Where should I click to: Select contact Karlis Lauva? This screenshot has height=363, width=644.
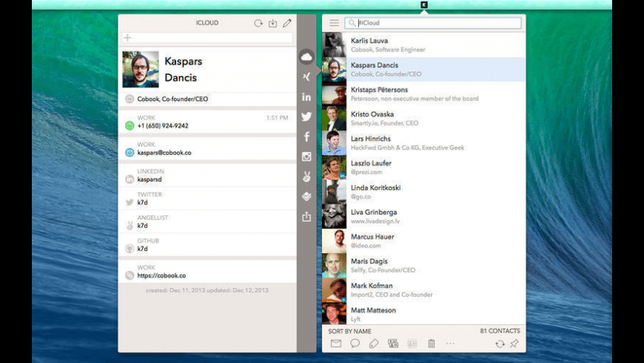click(423, 44)
